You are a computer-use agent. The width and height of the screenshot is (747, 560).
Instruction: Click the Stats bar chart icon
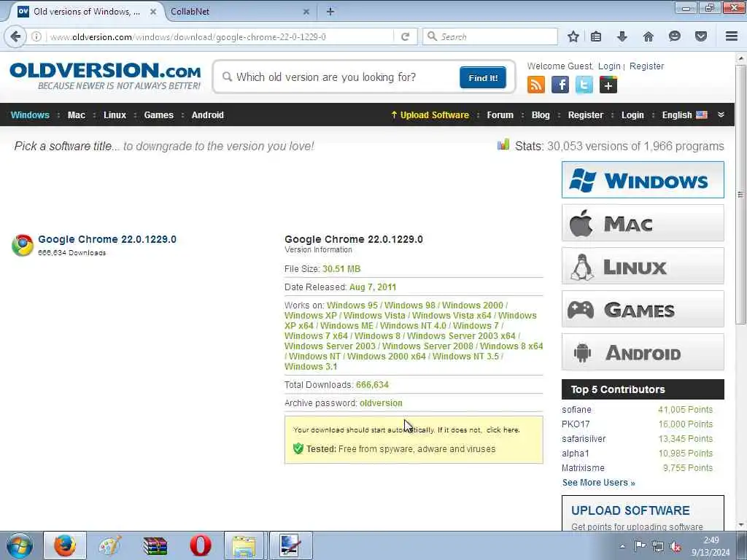click(x=503, y=145)
